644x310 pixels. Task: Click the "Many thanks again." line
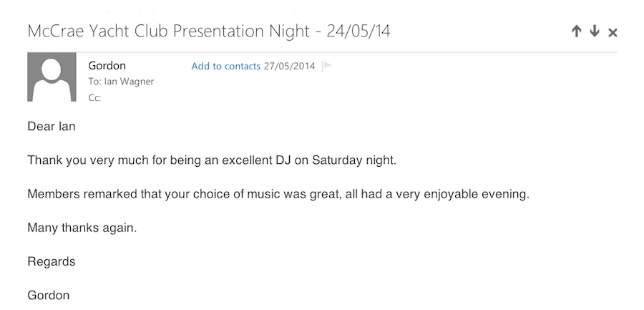pos(82,228)
